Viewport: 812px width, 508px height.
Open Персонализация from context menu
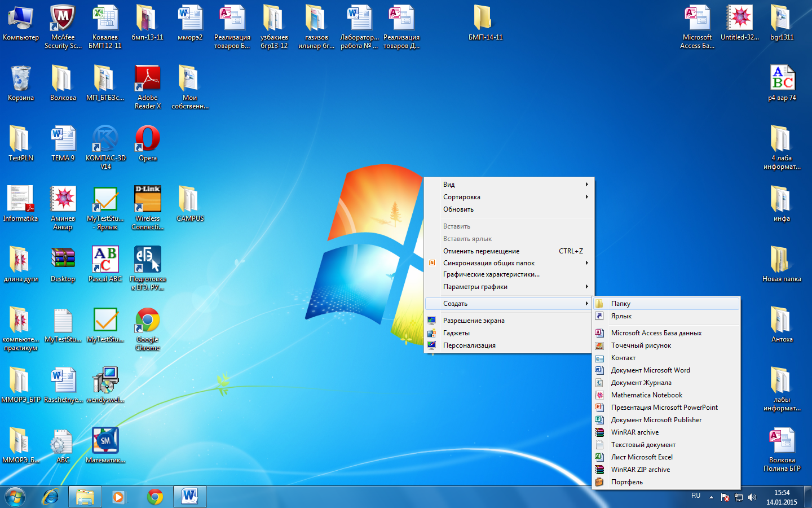pyautogui.click(x=509, y=345)
